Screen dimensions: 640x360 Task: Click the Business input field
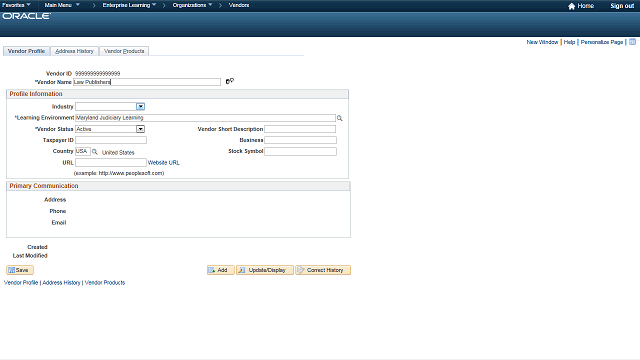click(300, 140)
